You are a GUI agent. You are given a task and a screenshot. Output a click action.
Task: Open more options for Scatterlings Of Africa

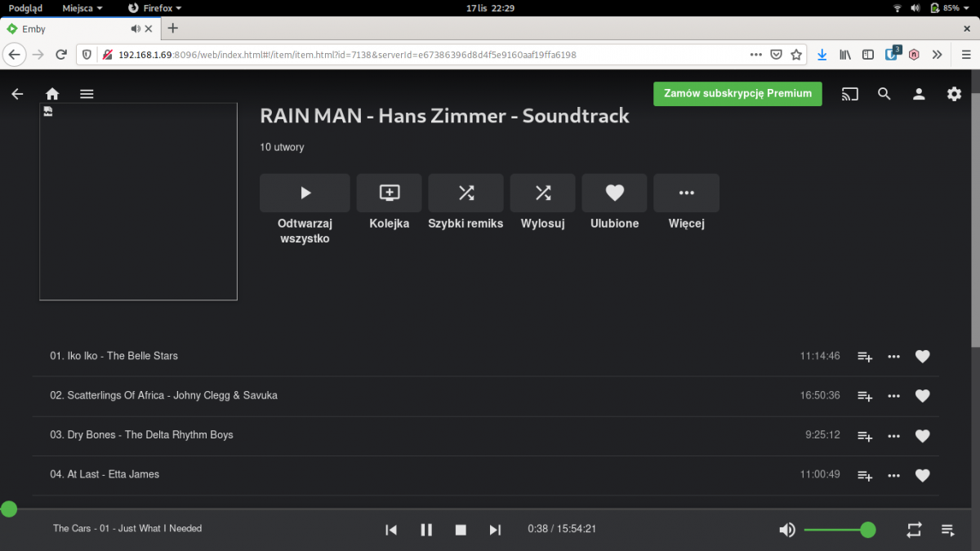coord(894,396)
